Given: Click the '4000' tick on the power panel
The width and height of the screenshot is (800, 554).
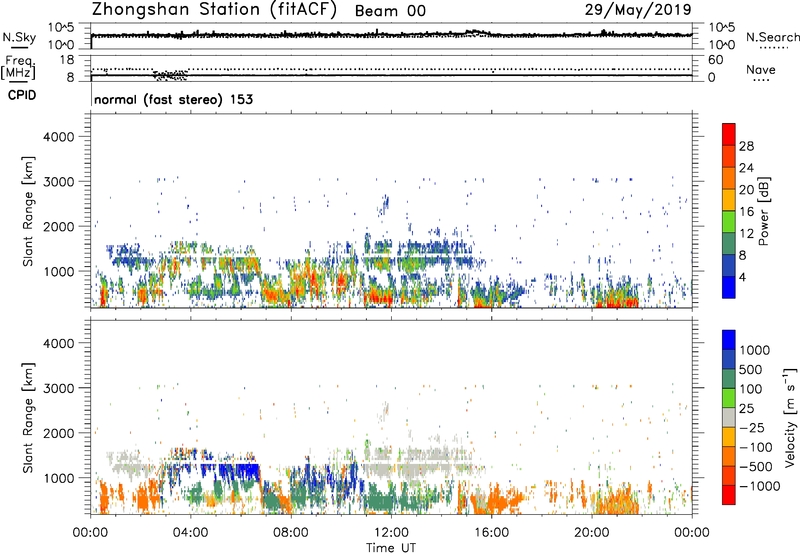Looking at the screenshot, I should pos(58,137).
